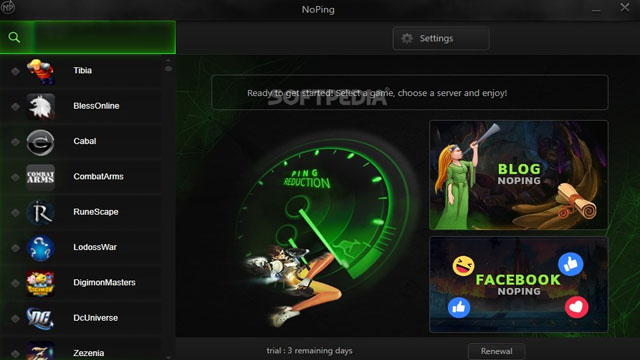Screen dimensions: 640x360
Task: Click the NoPing logo in title bar
Action: (7, 7)
